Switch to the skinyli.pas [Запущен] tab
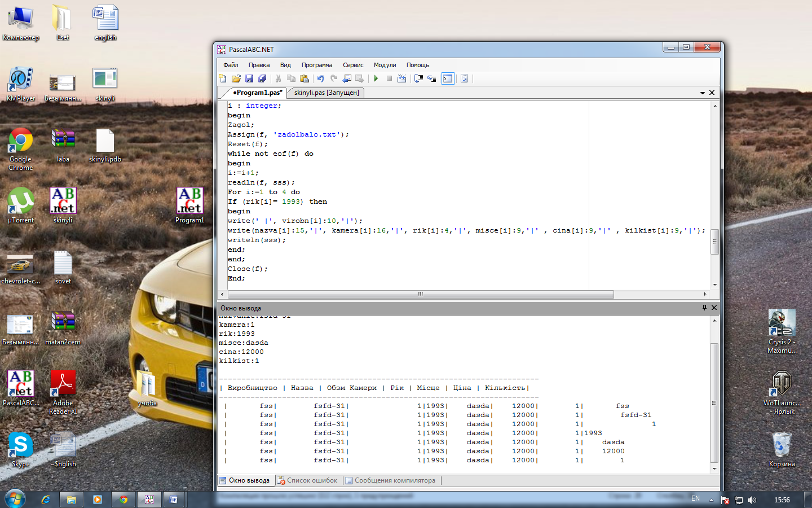Viewport: 812px width, 508px height. click(326, 93)
